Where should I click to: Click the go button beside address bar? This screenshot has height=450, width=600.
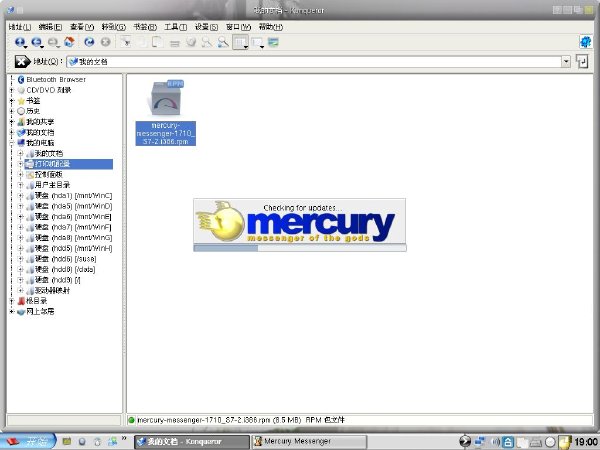(x=582, y=62)
